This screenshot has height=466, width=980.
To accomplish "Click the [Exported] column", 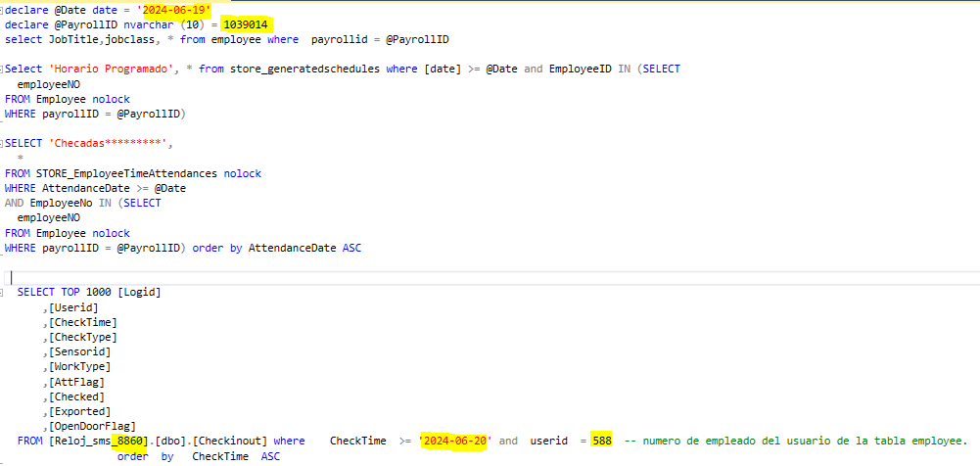I will pyautogui.click(x=79, y=411).
